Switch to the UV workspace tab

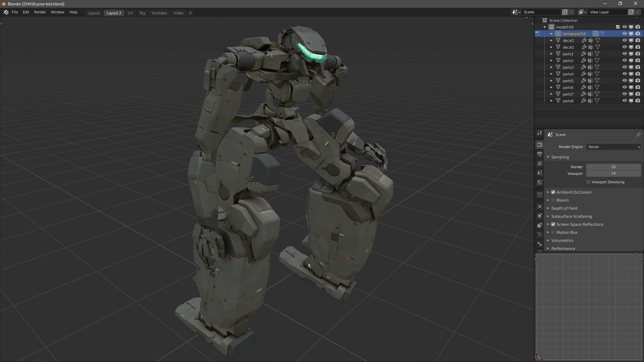click(130, 13)
